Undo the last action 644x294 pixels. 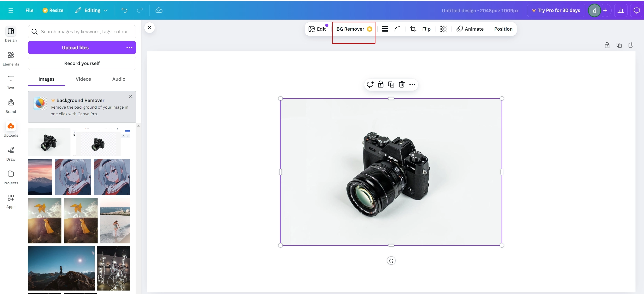(x=124, y=10)
